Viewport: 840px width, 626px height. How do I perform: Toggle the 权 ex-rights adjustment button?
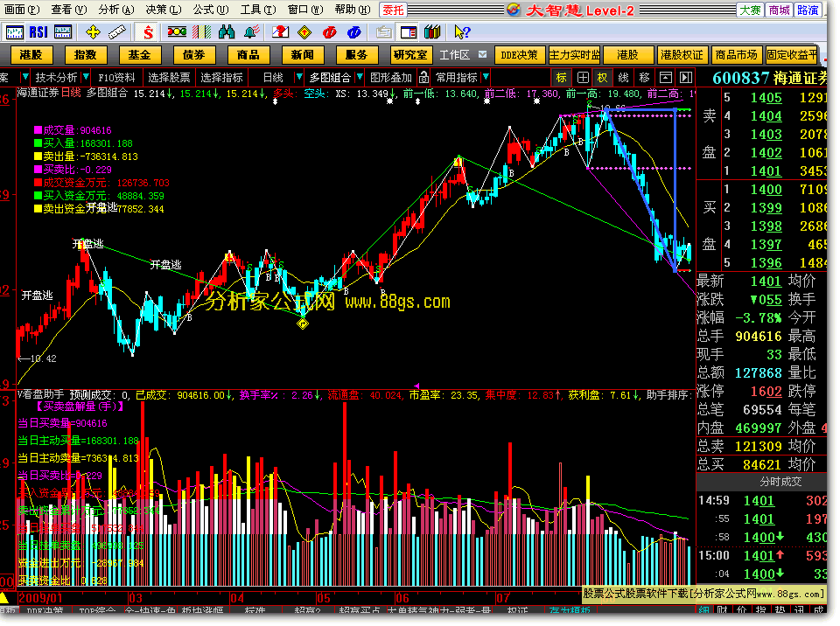[x=603, y=78]
